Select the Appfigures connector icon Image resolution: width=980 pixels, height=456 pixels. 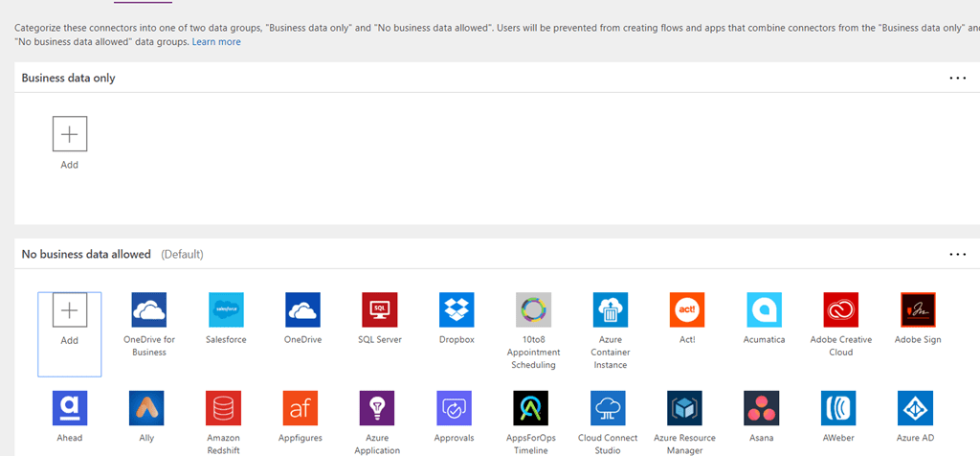pos(300,408)
